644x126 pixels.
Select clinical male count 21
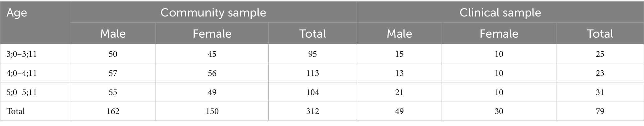pos(399,92)
